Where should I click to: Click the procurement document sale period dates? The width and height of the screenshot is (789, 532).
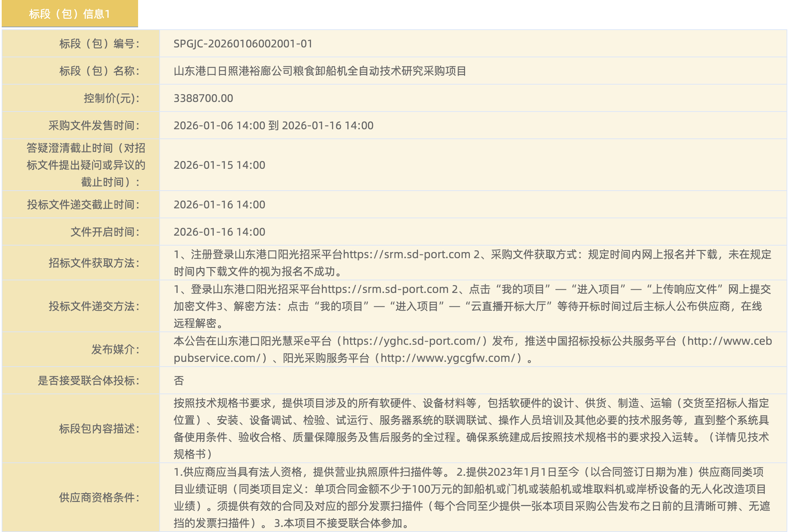pyautogui.click(x=273, y=125)
